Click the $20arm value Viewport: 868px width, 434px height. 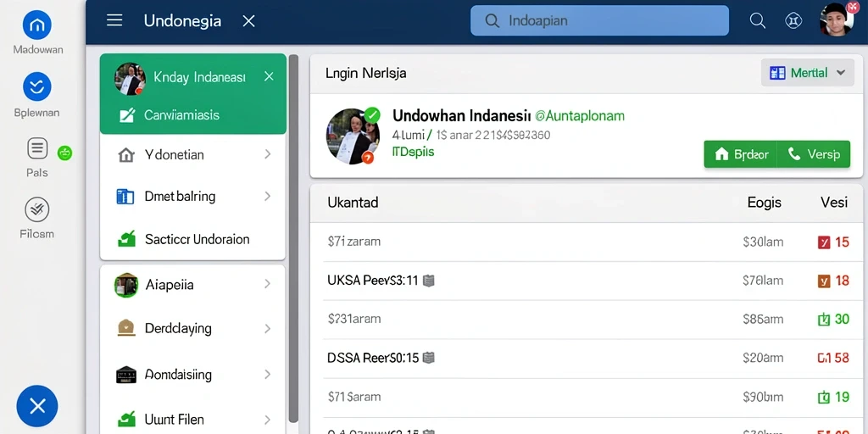763,359
